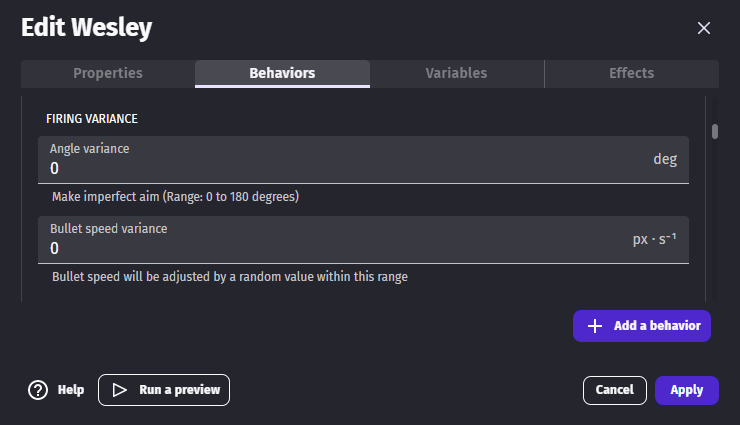Viewport: 740px width, 425px height.
Task: Open the Help link text
Action: pos(71,390)
